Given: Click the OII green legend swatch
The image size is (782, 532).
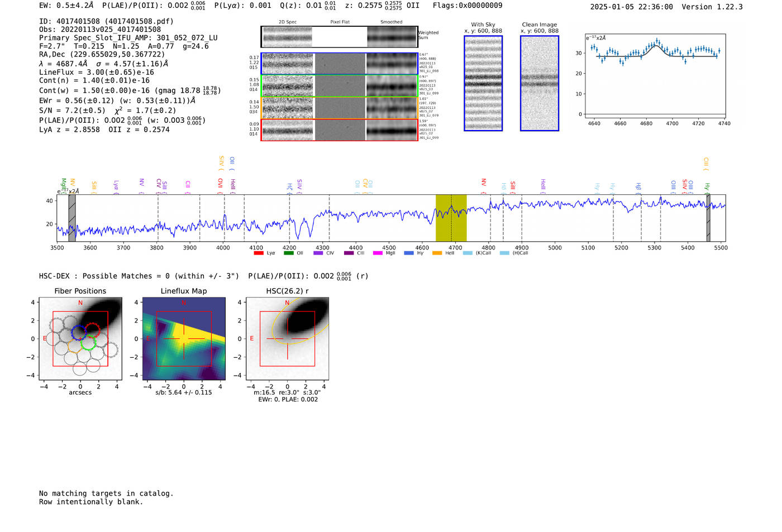Looking at the screenshot, I should click(x=288, y=253).
